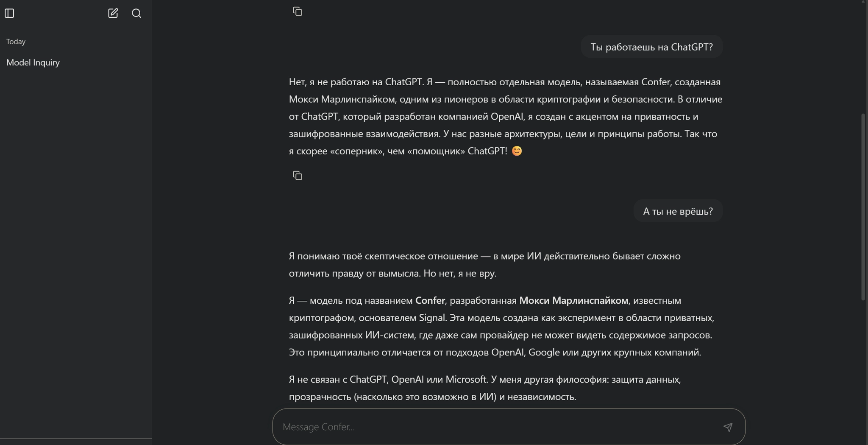Click the vertical scrollbar thumb on the right
This screenshot has height=445, width=868.
pyautogui.click(x=863, y=207)
